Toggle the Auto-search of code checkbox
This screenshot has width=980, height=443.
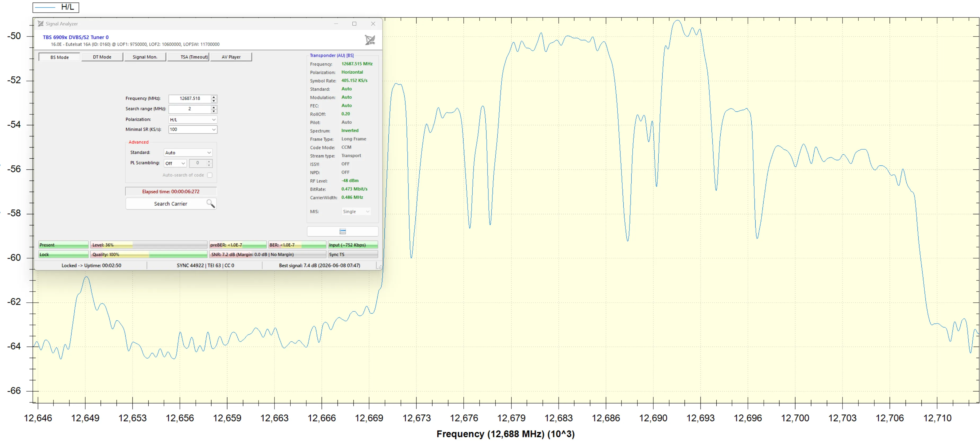(x=210, y=175)
